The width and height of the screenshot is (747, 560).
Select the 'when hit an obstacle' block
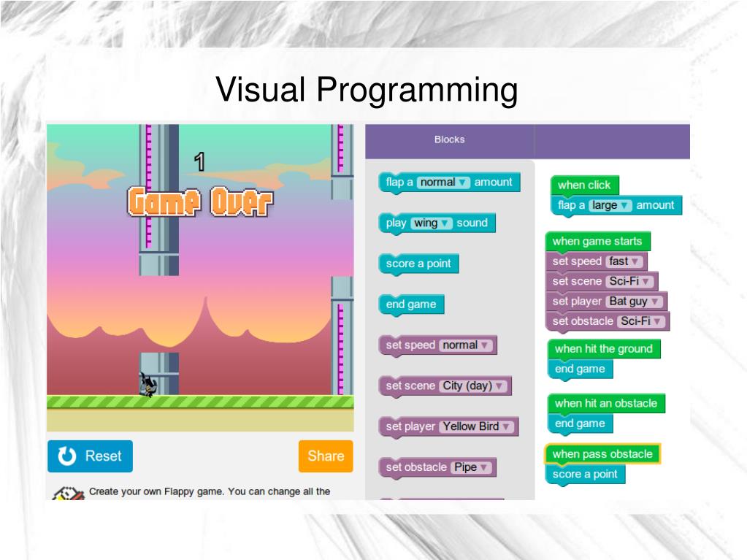(606, 404)
